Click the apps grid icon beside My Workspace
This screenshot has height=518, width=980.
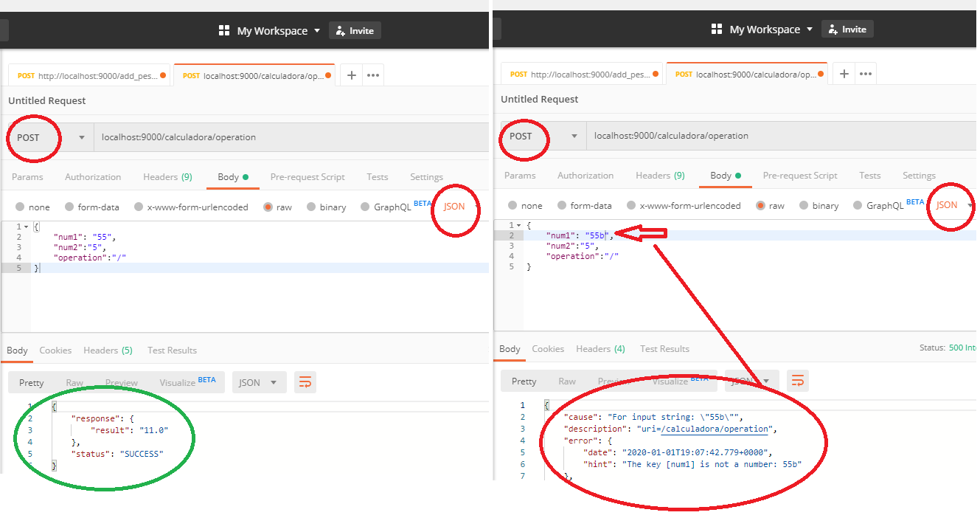225,30
